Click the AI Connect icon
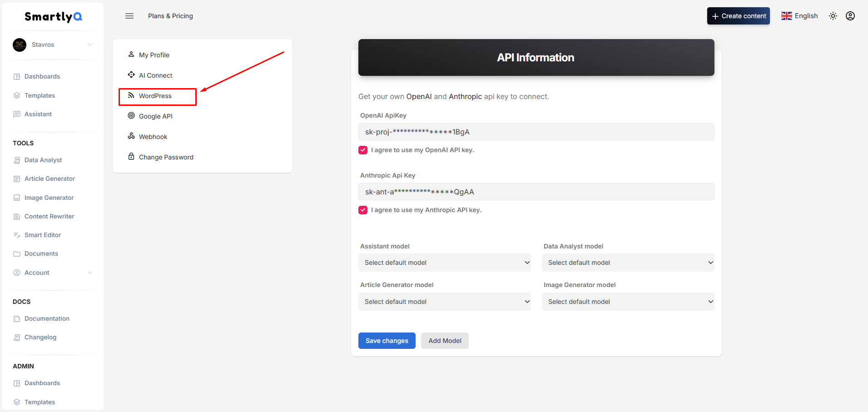868x412 pixels. [131, 75]
